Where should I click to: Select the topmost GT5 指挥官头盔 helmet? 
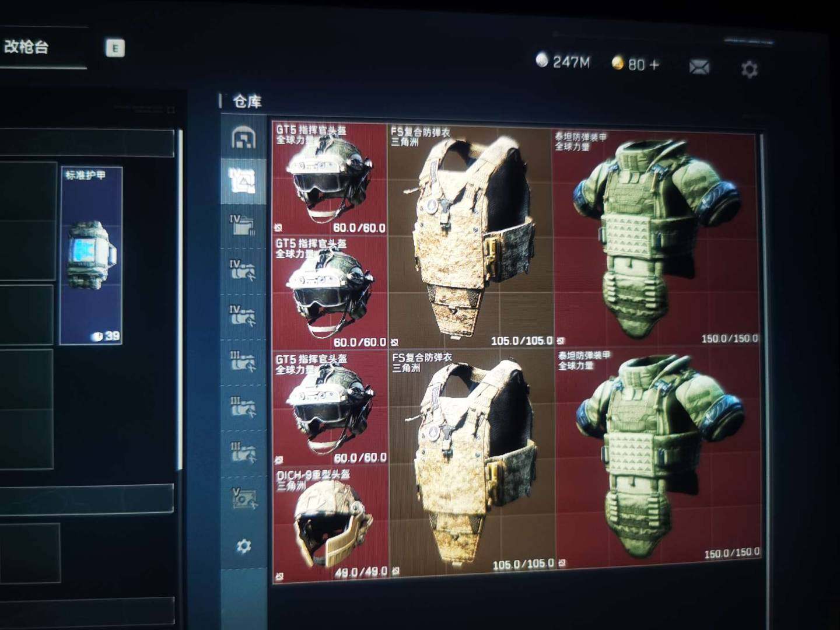(x=330, y=178)
